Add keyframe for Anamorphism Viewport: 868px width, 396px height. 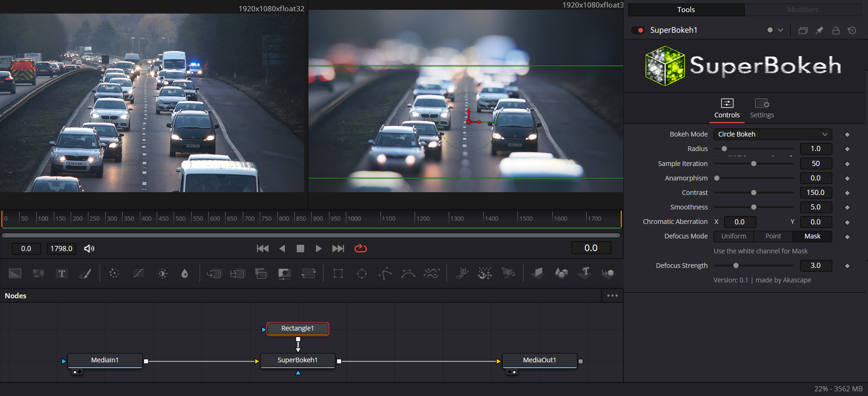tap(847, 179)
